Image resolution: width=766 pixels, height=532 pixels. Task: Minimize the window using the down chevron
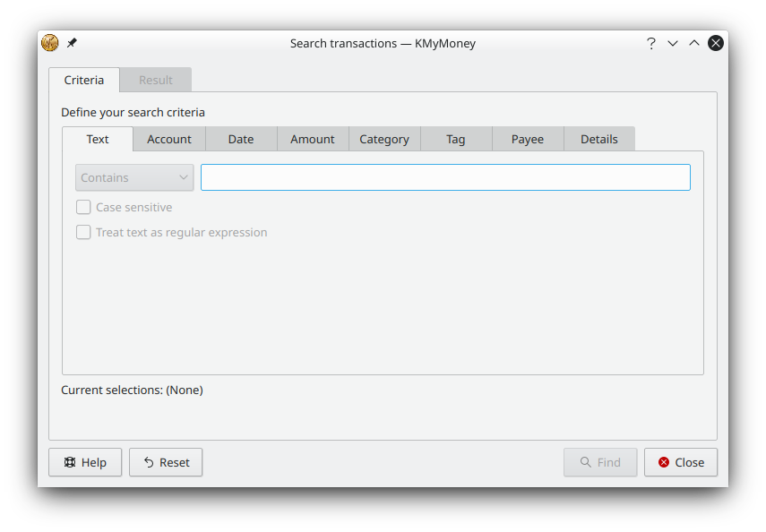[673, 43]
